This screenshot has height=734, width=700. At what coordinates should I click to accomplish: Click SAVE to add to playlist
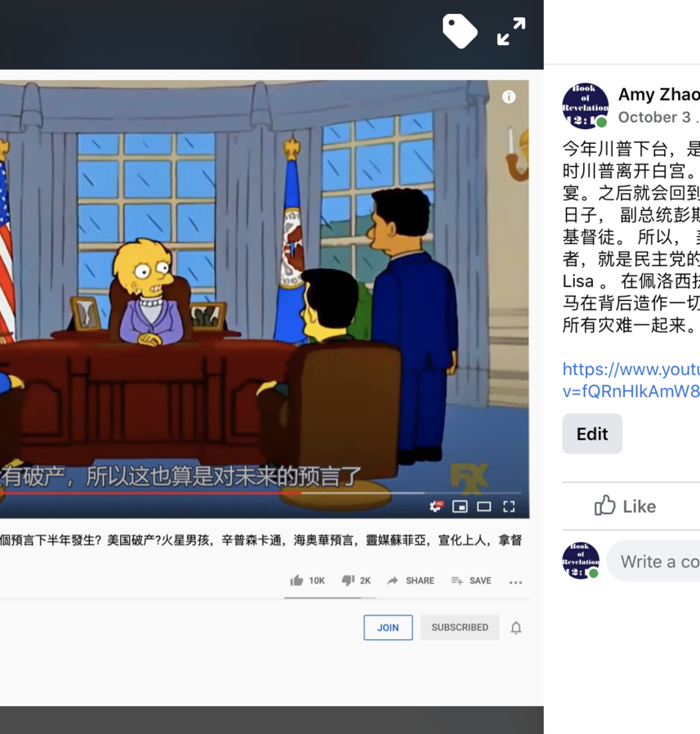470,580
